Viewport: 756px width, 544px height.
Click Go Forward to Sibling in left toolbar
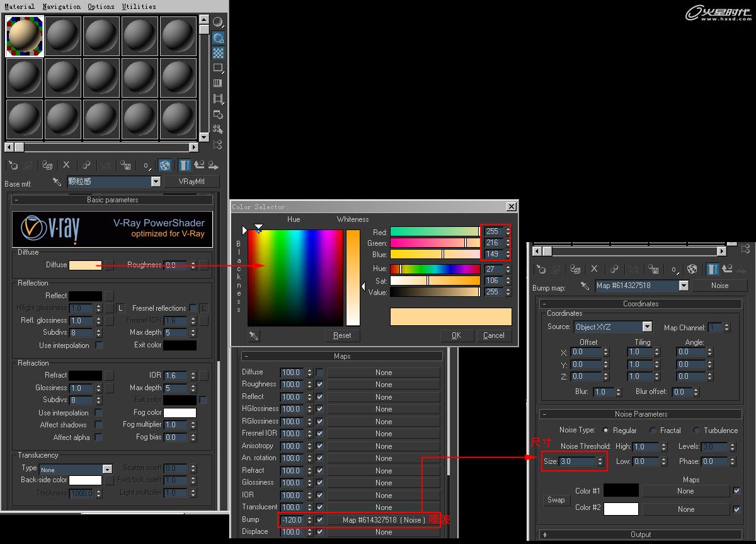coord(214,165)
